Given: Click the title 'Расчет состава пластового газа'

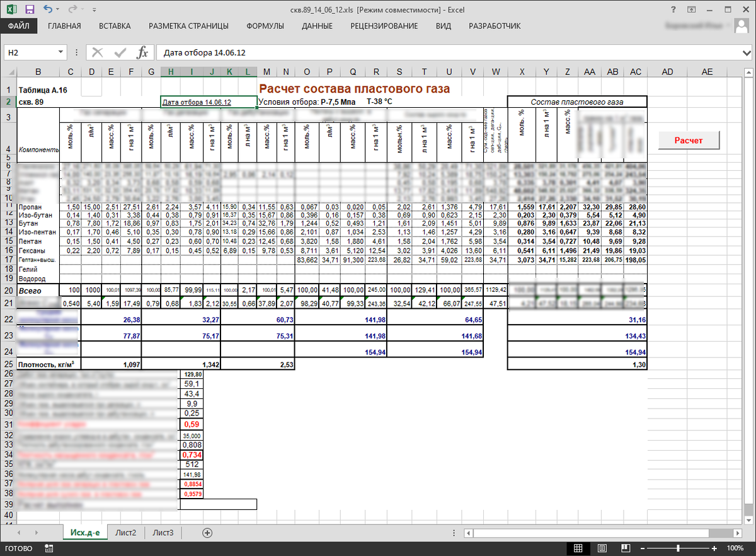Looking at the screenshot, I should tap(355, 89).
